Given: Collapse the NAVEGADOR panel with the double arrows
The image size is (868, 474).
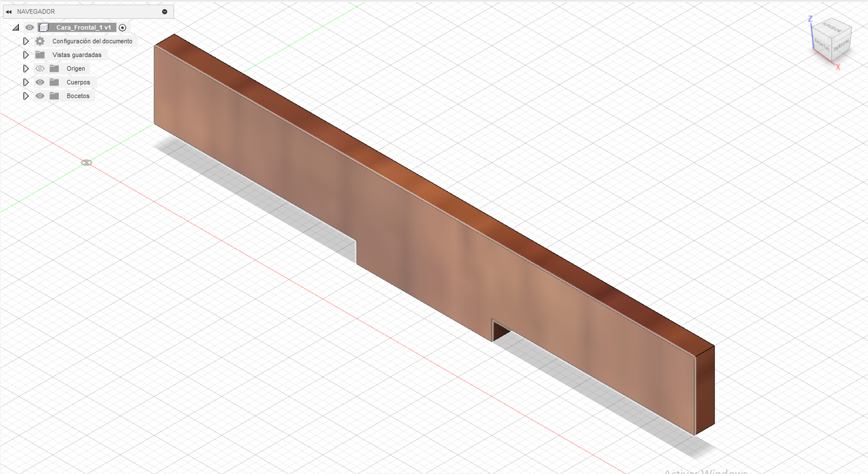Looking at the screenshot, I should click(9, 11).
